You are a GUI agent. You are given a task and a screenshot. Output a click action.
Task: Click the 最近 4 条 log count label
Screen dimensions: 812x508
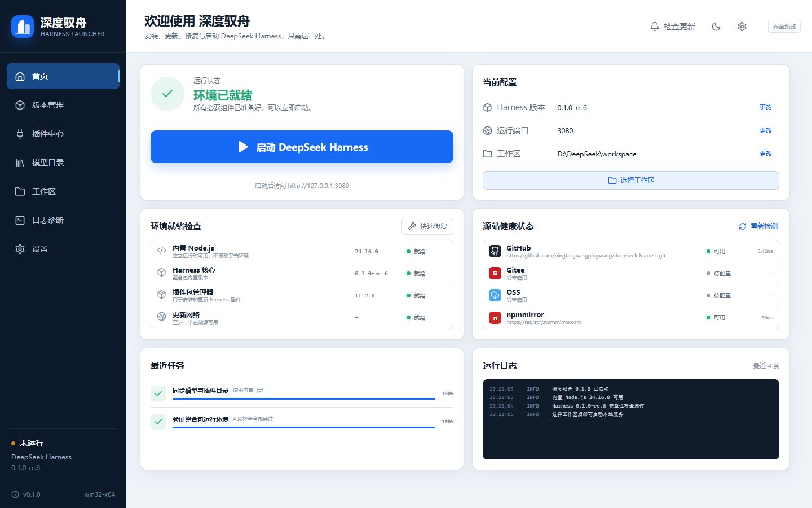point(766,366)
